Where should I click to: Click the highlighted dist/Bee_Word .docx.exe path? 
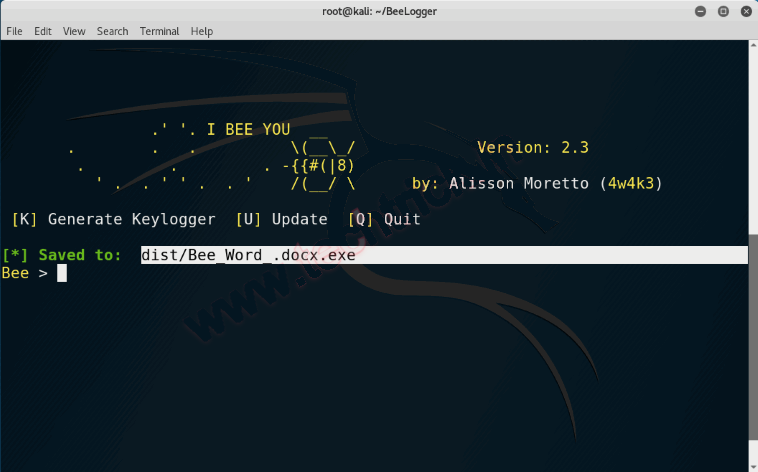click(x=248, y=256)
